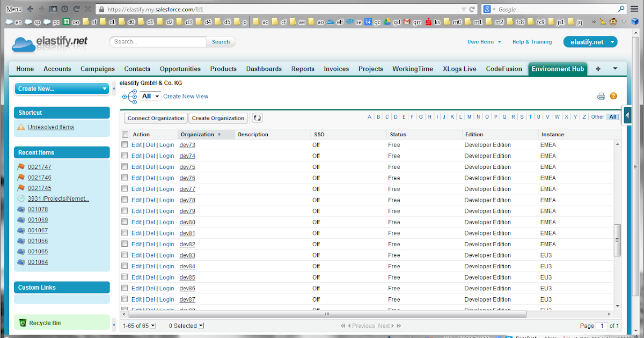Screen dimensions: 644x338
Task: Open the URL bar history dropdown
Action: click(x=464, y=9)
